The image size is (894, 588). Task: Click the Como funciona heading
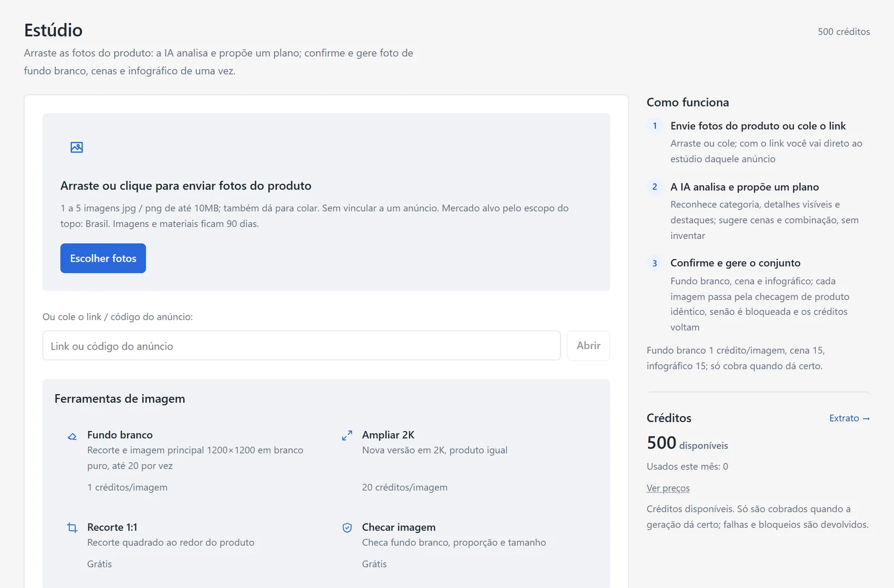pos(688,102)
